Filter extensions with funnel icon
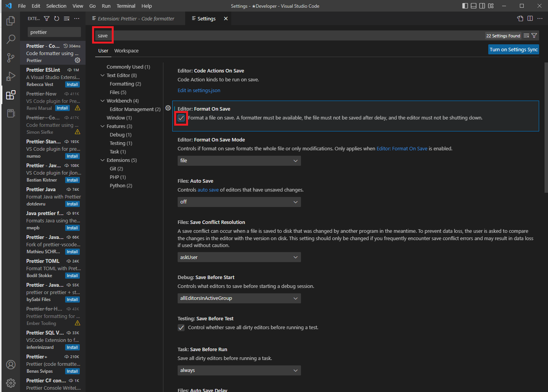 pos(47,19)
